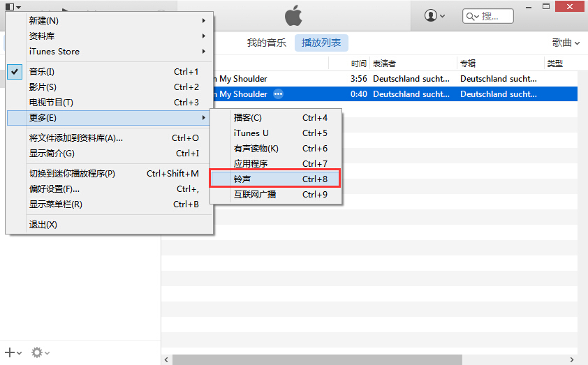Image resolution: width=588 pixels, height=365 pixels.
Task: Choose 显示菜单栏(R) menu item
Action: [110, 204]
